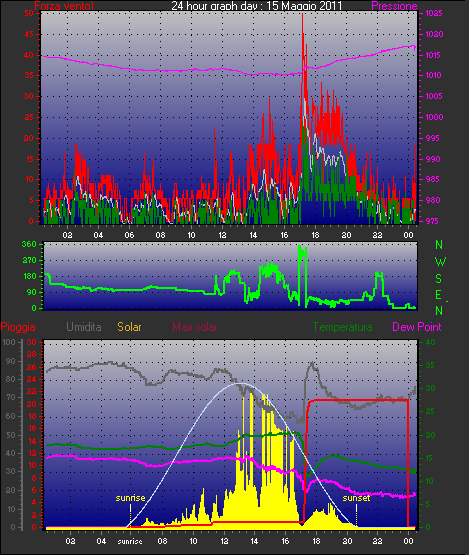The width and height of the screenshot is (469, 555).
Task: Click the 'Pressione' pressure axis label
Action: point(394,6)
